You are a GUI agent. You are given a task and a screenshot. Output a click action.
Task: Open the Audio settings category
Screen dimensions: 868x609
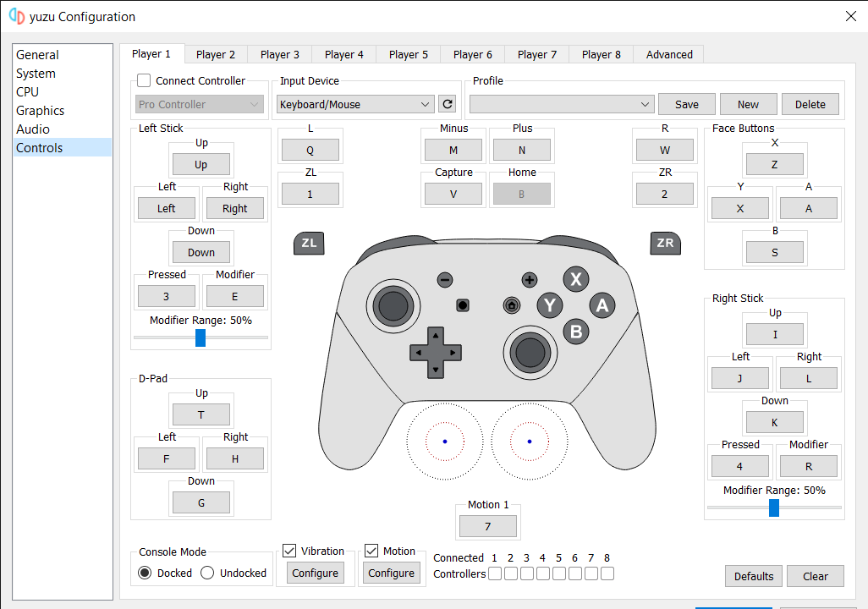click(62, 129)
